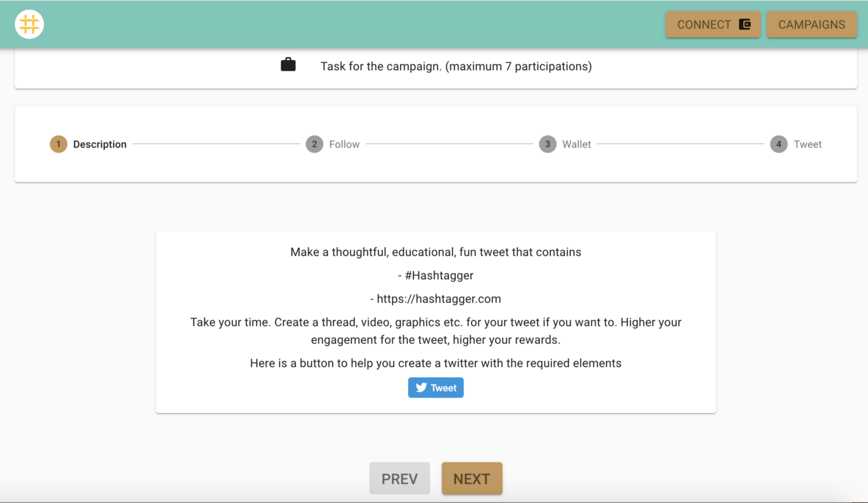Screen dimensions: 868x503
Task: Click the wallet icon in Connect button
Action: click(x=745, y=25)
